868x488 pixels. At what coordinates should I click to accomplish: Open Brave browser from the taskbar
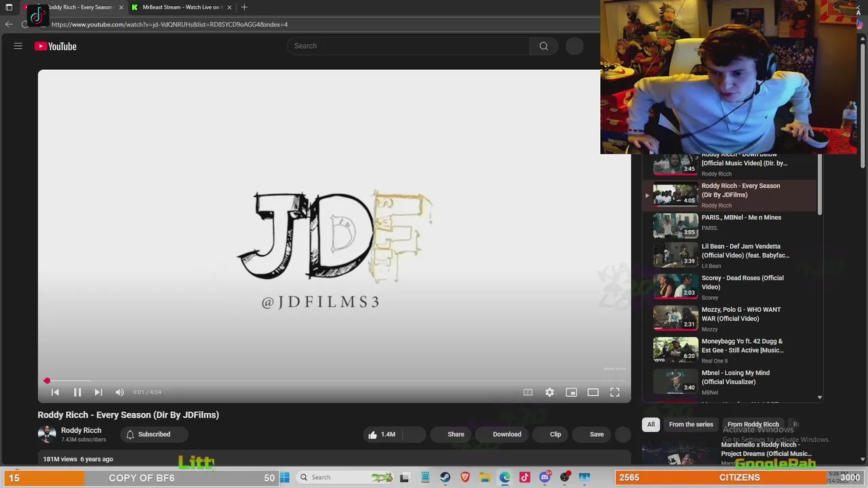click(465, 477)
